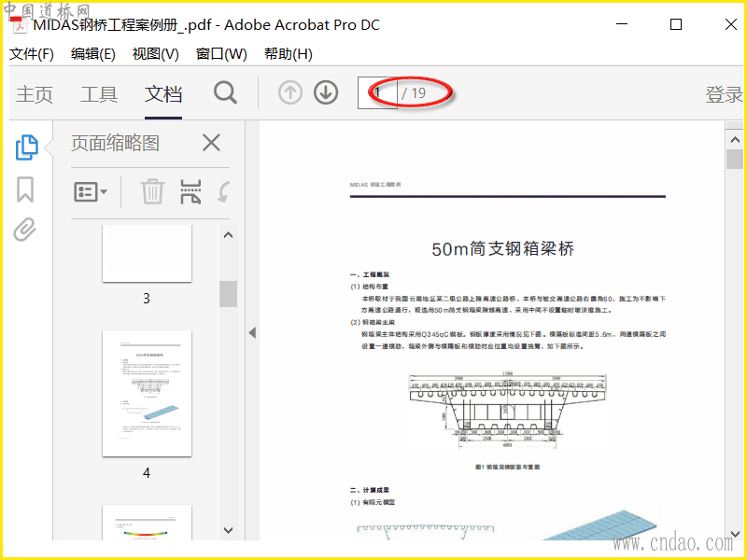Open the 窗口(W) menu
Image resolution: width=747 pixels, height=560 pixels.
tap(221, 54)
